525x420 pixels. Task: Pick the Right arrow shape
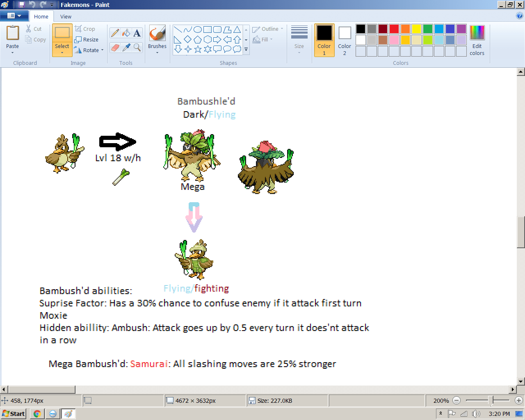coord(217,39)
